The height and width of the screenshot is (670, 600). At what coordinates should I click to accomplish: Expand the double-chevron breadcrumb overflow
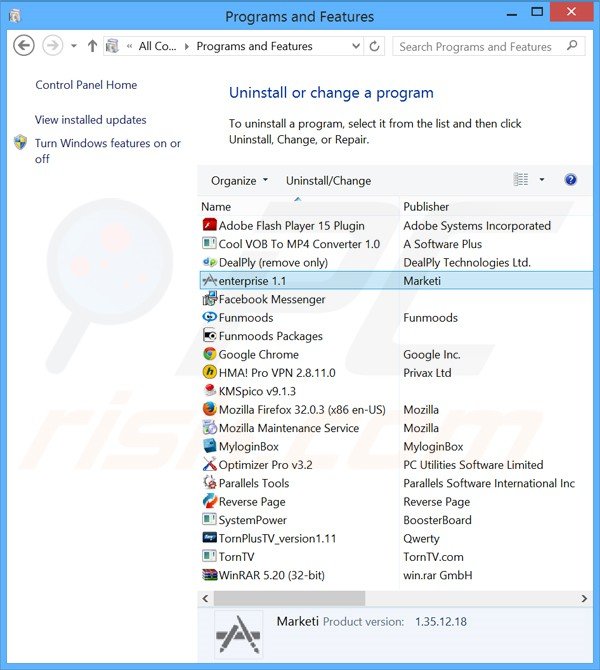(x=129, y=46)
